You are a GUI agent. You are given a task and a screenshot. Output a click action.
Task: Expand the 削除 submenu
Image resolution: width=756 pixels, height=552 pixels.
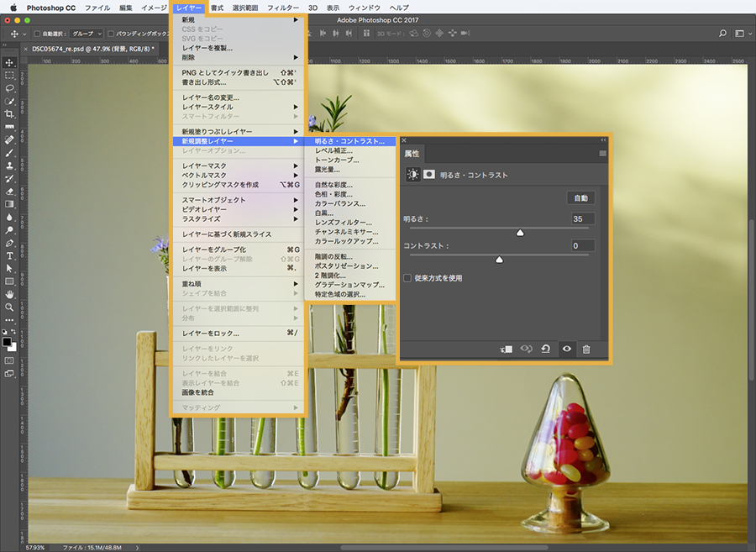tap(239, 57)
